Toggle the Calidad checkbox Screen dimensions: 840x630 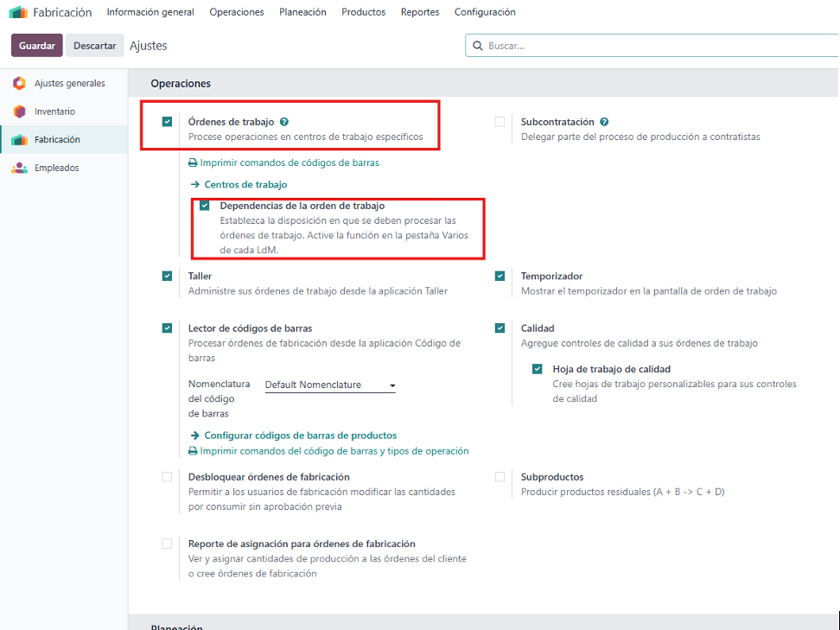point(500,328)
